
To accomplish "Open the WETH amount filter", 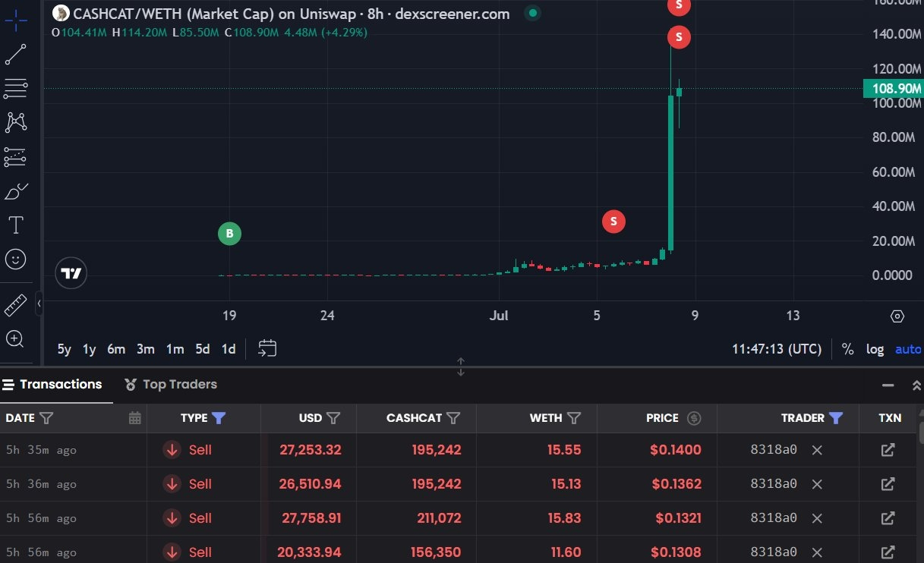I will tap(574, 418).
